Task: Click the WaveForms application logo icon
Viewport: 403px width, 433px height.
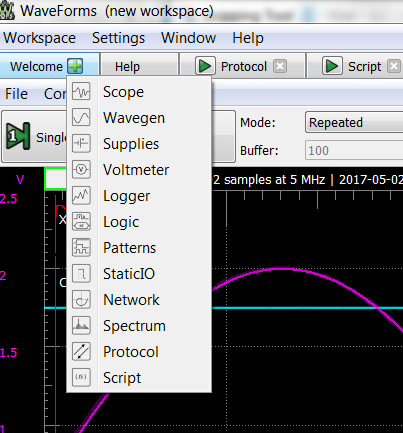Action: (x=7, y=11)
